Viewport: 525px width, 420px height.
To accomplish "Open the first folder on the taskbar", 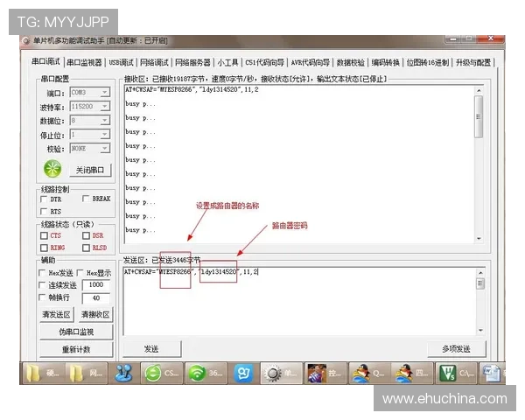I will [x=43, y=373].
